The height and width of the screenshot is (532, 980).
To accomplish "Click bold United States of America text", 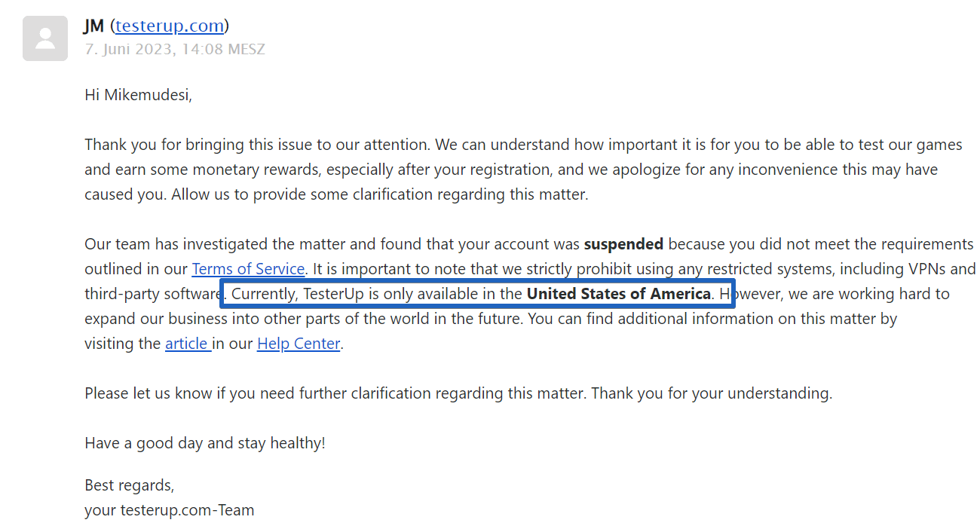I will 619,294.
